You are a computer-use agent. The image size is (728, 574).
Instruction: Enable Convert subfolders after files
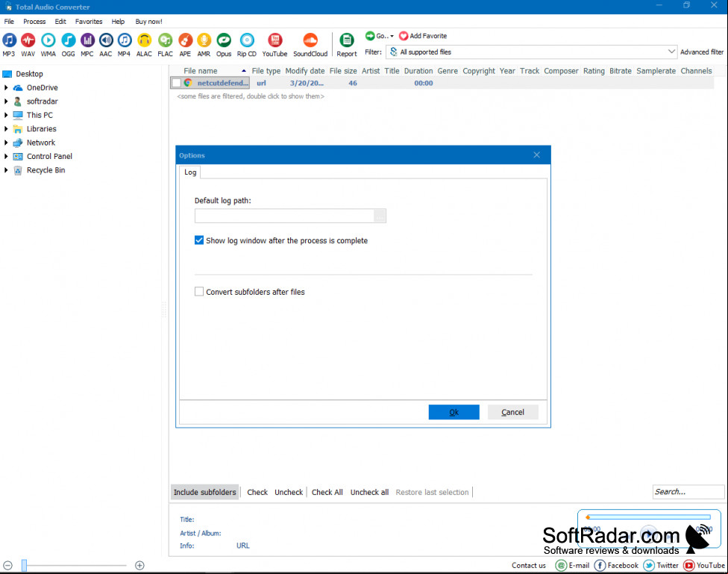click(x=199, y=292)
